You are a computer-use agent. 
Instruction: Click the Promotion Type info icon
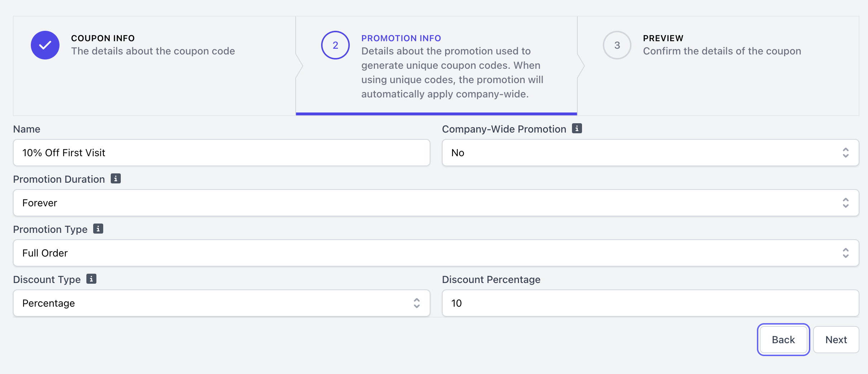98,229
